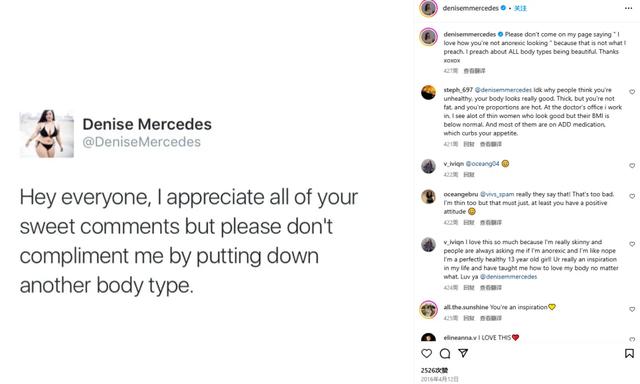Open the comment bubble icon
Image resolution: width=640 pixels, height=384 pixels.
(x=445, y=353)
